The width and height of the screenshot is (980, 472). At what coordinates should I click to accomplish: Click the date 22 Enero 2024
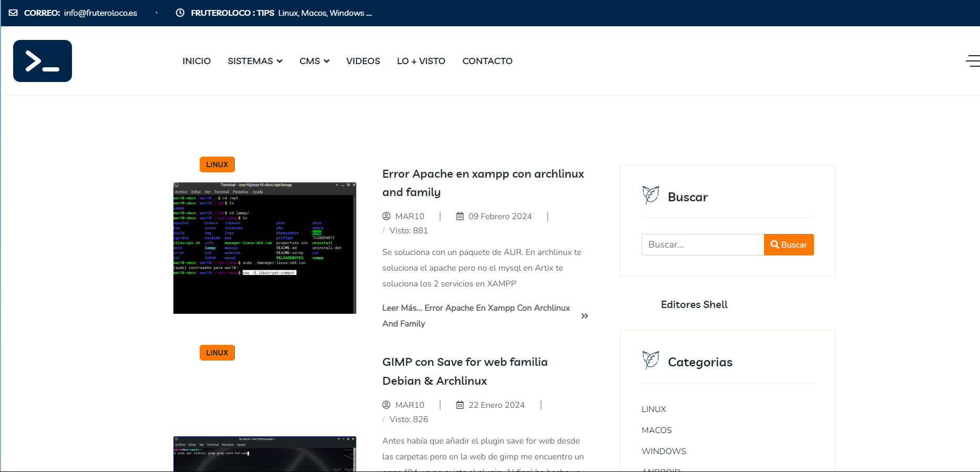pos(497,405)
